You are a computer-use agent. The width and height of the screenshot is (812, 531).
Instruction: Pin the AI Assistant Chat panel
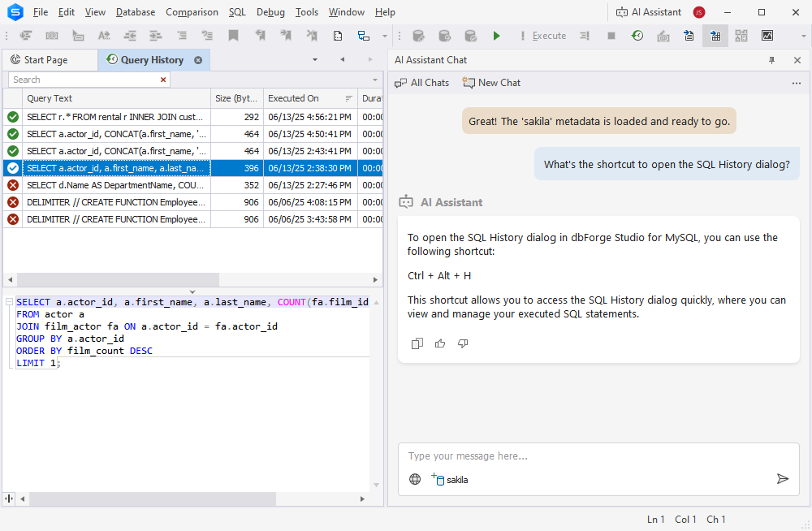(771, 60)
